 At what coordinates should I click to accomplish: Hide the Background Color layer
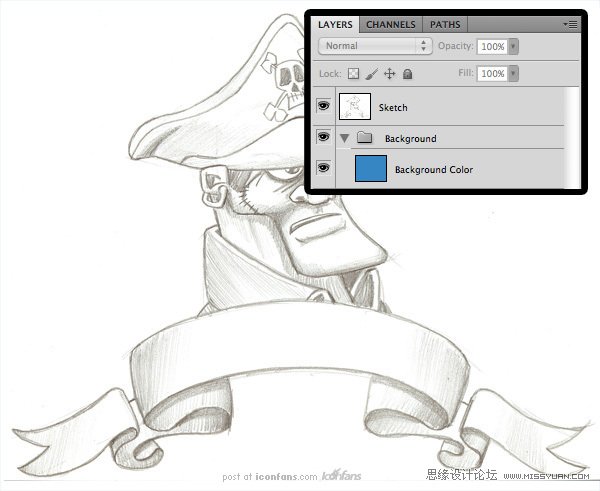point(323,169)
